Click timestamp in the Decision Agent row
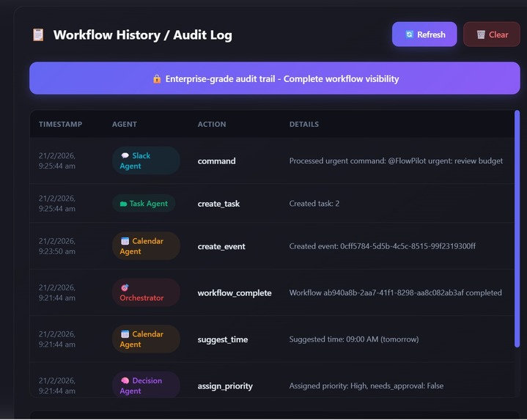Image resolution: width=527 pixels, height=420 pixels. tap(57, 386)
